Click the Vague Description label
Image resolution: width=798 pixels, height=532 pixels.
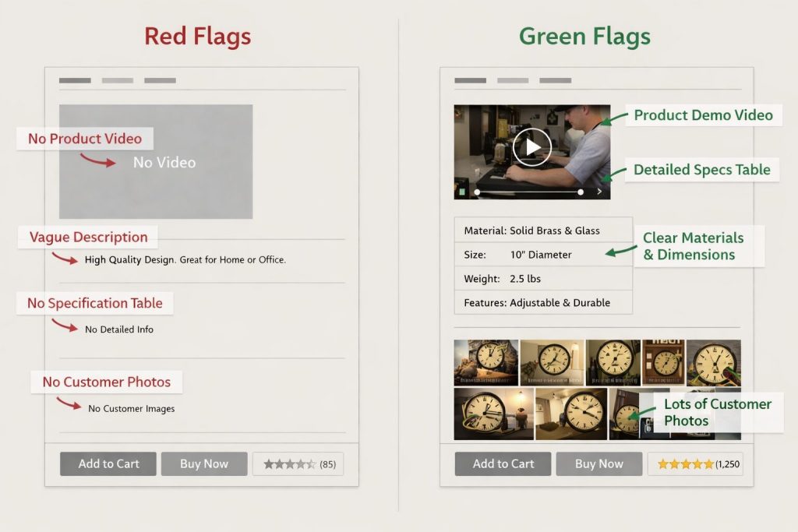click(x=88, y=237)
